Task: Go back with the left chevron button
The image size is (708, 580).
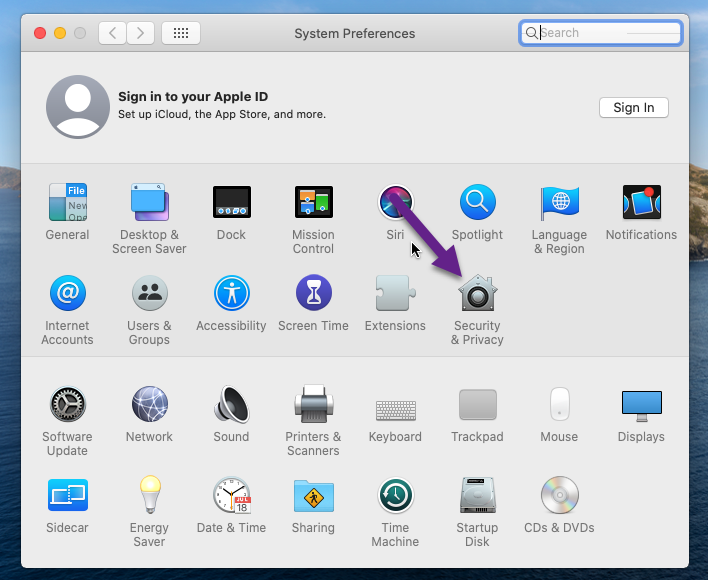Action: click(112, 33)
